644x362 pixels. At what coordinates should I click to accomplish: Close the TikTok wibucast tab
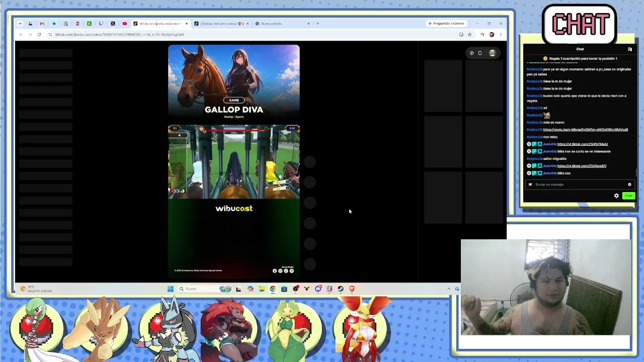point(187,24)
